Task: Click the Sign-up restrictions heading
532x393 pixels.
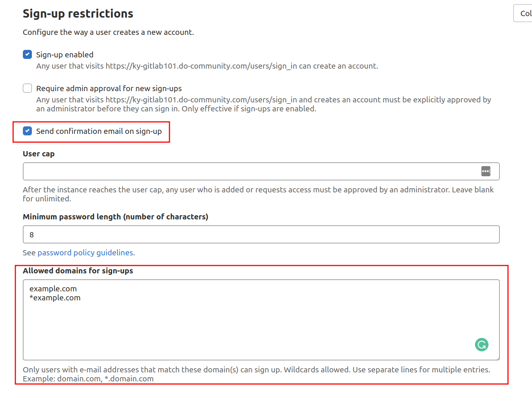Action: click(x=78, y=13)
